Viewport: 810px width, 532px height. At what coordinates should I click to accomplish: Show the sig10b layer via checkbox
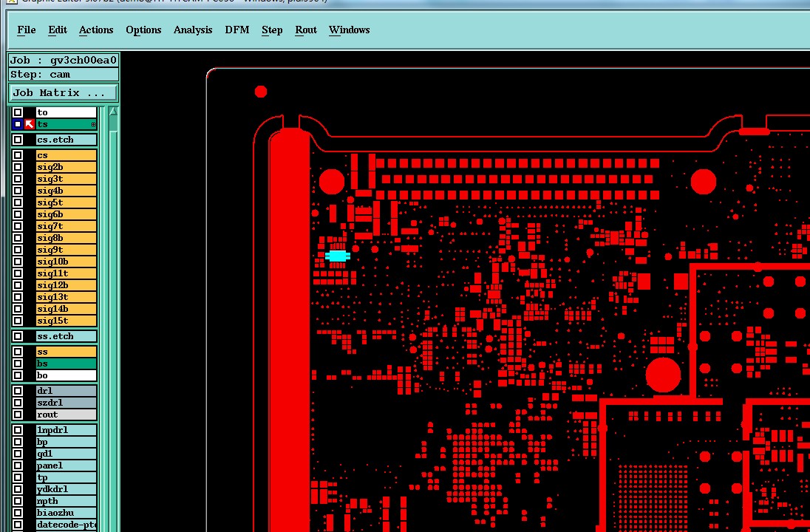(18, 262)
